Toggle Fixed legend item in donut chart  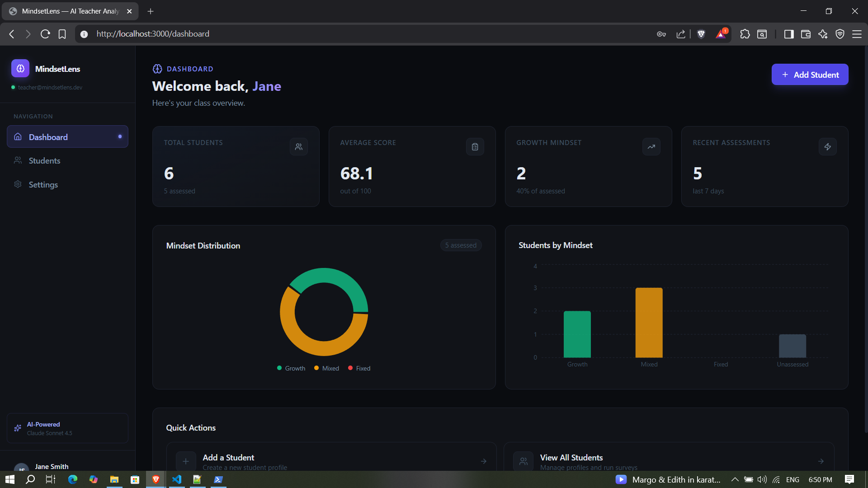[359, 368]
